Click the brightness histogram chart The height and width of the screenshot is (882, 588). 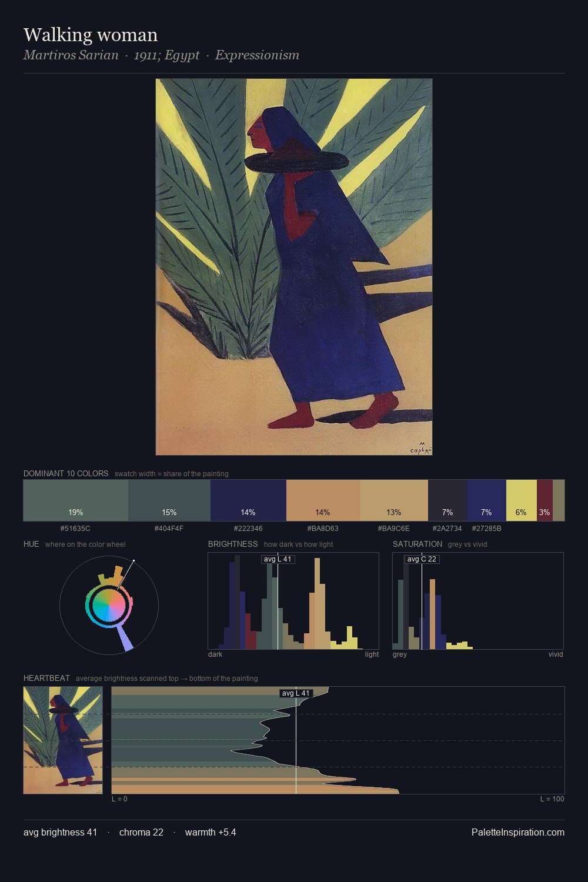pos(293,601)
